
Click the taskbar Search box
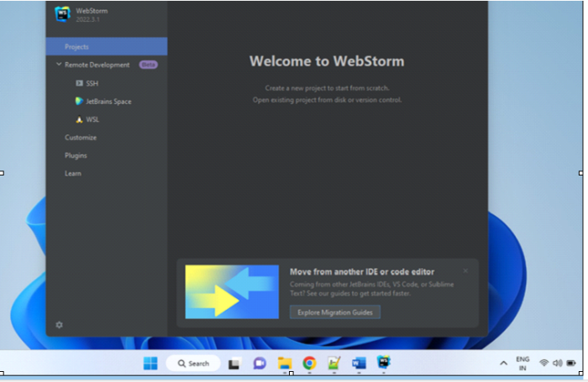193,364
